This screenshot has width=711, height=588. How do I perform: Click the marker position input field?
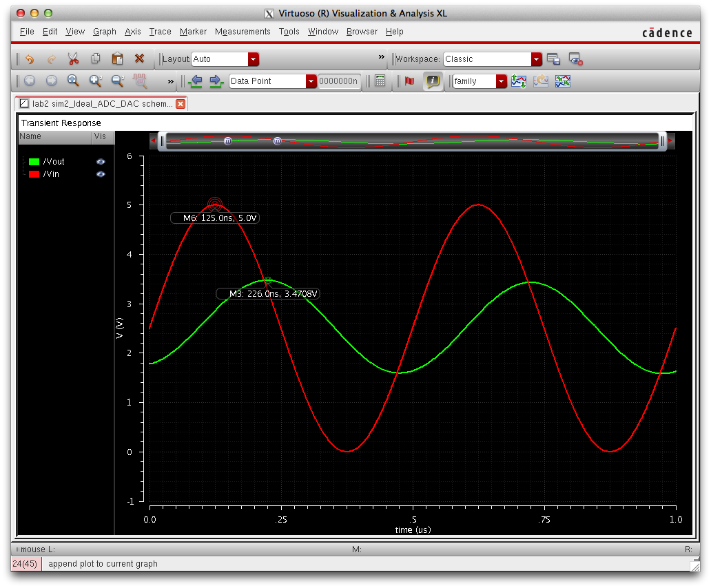pyautogui.click(x=339, y=81)
